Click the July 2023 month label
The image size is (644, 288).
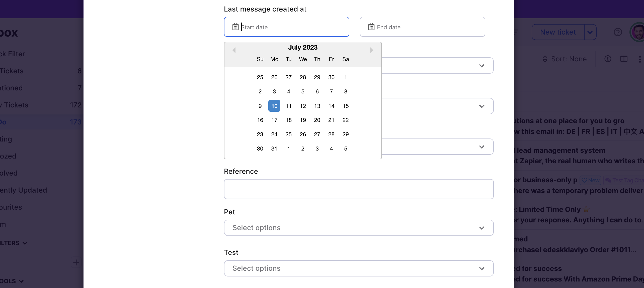303,47
